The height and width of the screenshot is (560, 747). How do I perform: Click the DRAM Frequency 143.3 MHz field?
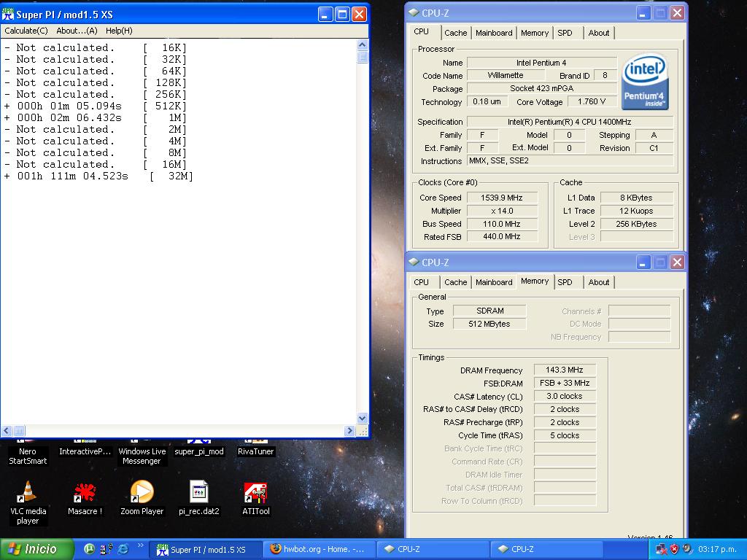(564, 370)
